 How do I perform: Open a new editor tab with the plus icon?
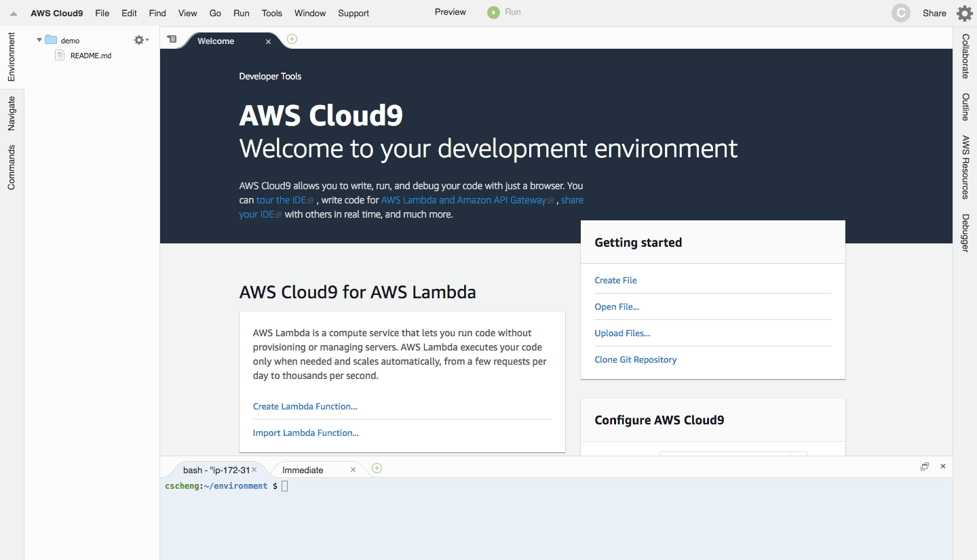(x=292, y=39)
